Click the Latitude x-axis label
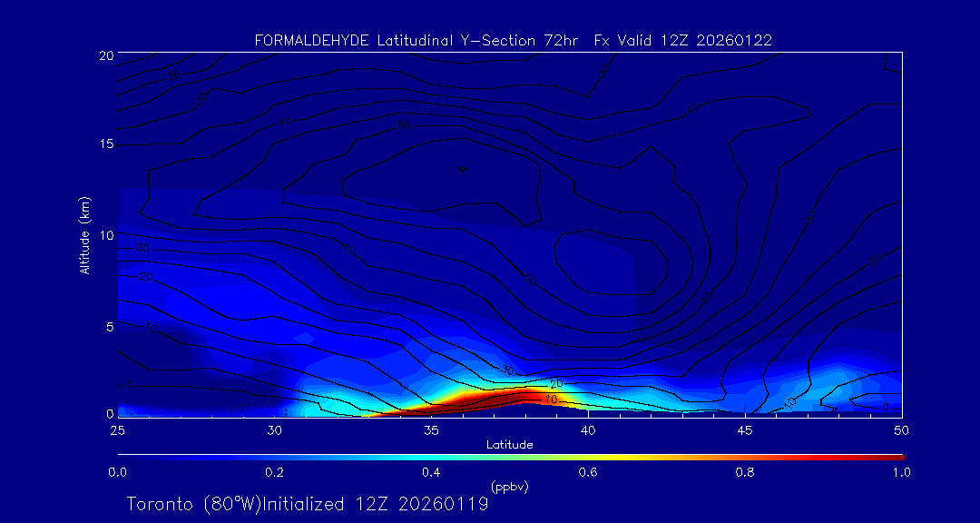 508,444
